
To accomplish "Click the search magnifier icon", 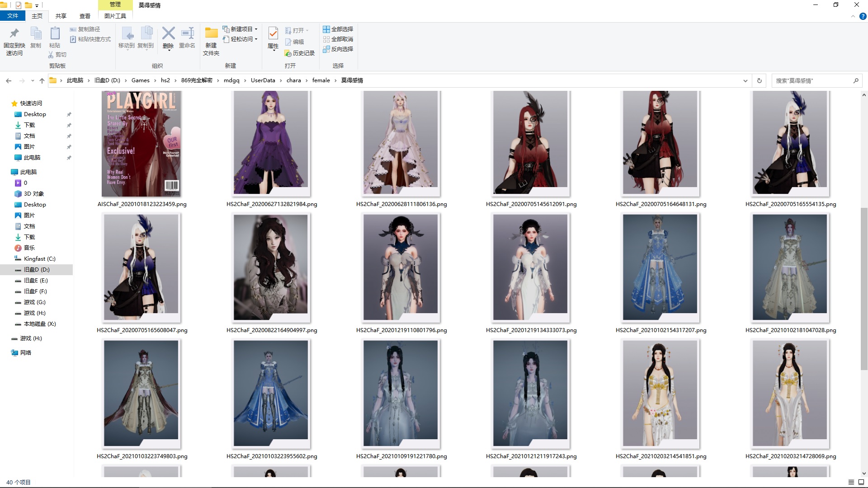I will click(856, 80).
